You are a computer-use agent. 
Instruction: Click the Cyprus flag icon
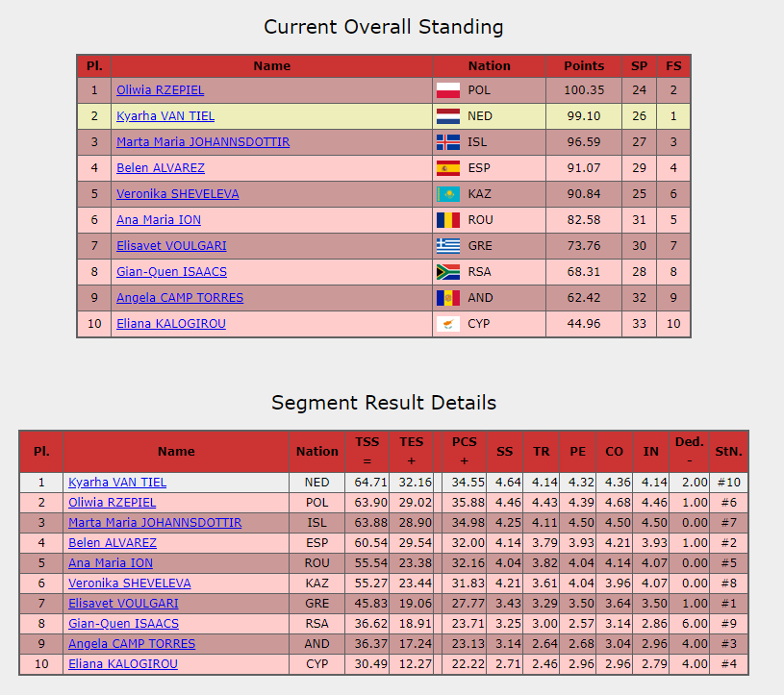448,324
